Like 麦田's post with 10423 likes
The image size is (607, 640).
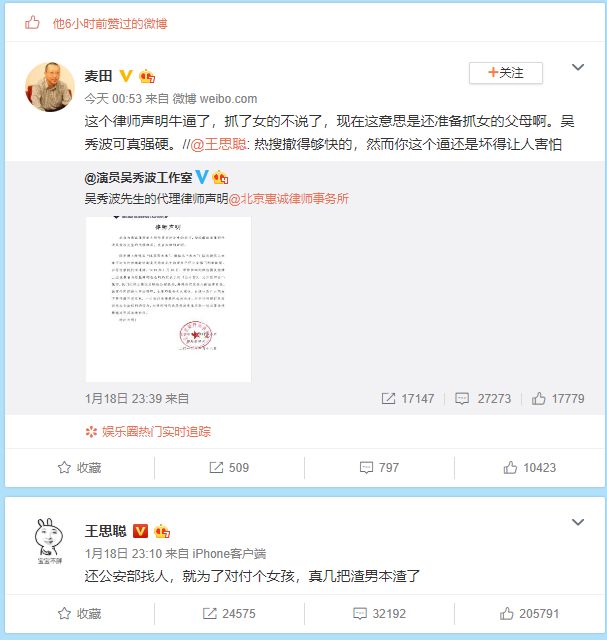(x=529, y=467)
